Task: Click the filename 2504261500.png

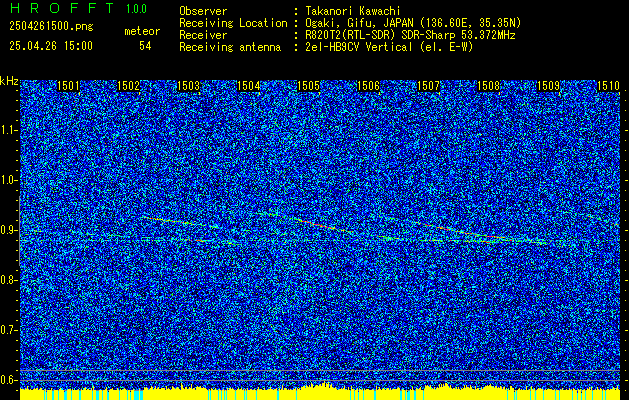Action: tap(51, 27)
